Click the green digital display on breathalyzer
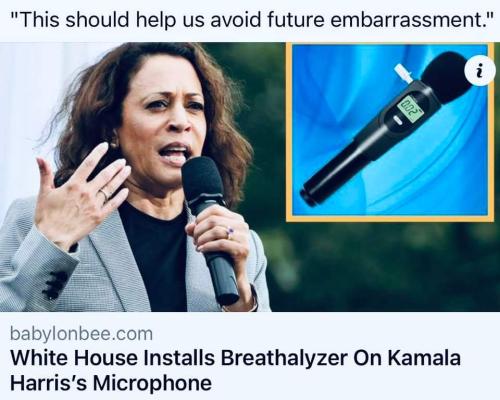This screenshot has width=500, height=400. tap(410, 108)
